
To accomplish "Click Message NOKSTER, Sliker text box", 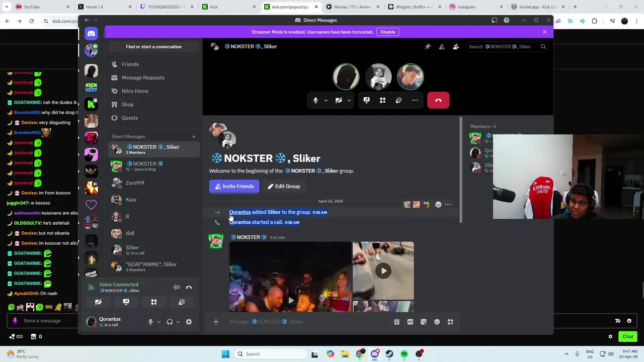I will point(307,322).
